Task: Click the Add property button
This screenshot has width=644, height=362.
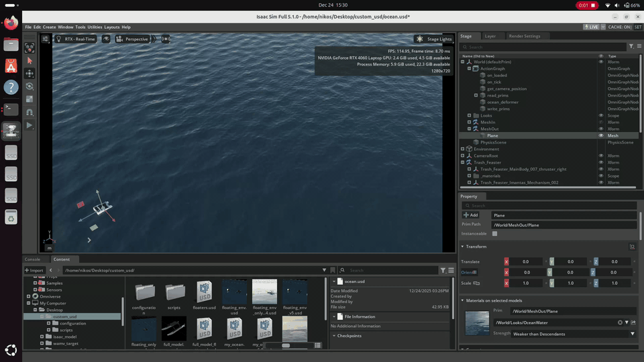Action: click(471, 215)
